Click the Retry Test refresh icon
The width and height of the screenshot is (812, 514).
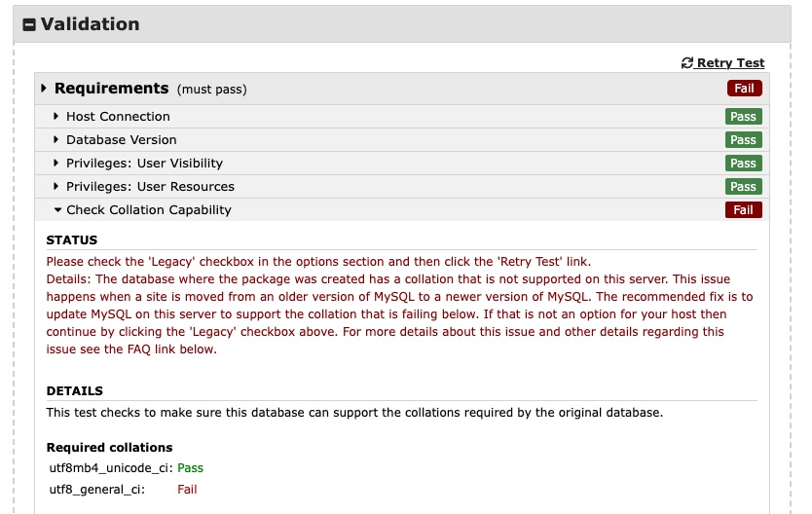pyautogui.click(x=687, y=63)
